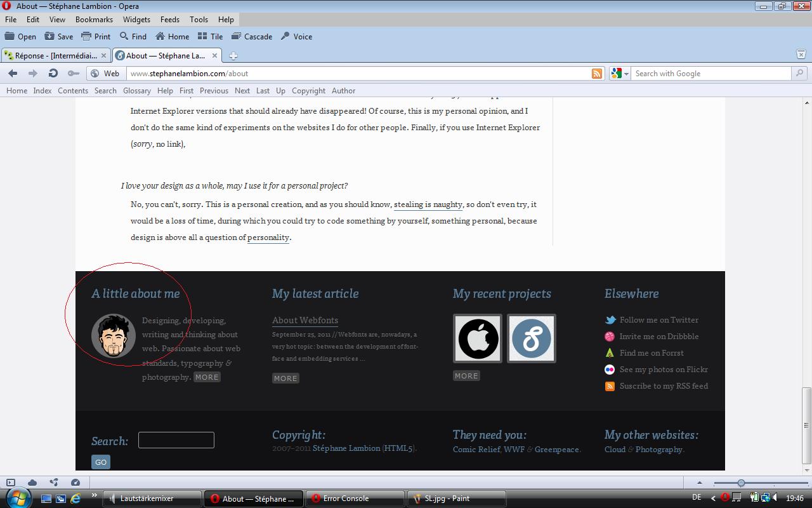
Task: Expand the zoom options arrow in status bar
Action: pos(699,483)
